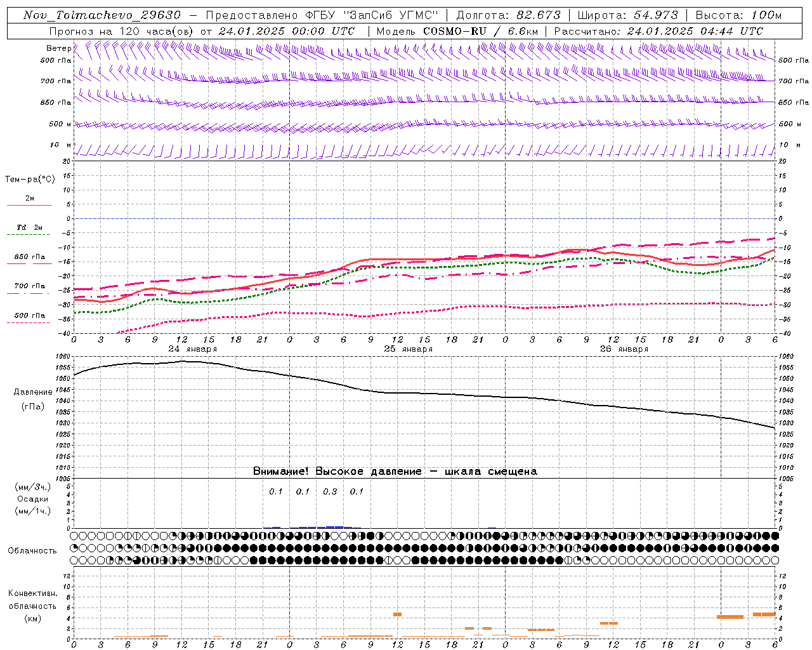Click the 'Тем-ра(°C)' panel label
The height and width of the screenshot is (650, 812).
(30, 180)
